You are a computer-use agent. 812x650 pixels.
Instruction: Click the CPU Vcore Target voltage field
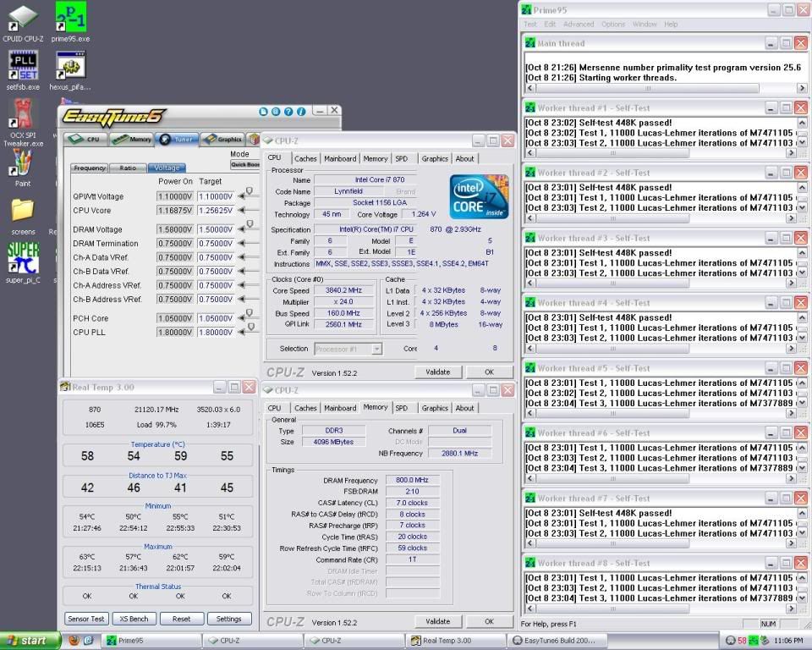coord(216,211)
